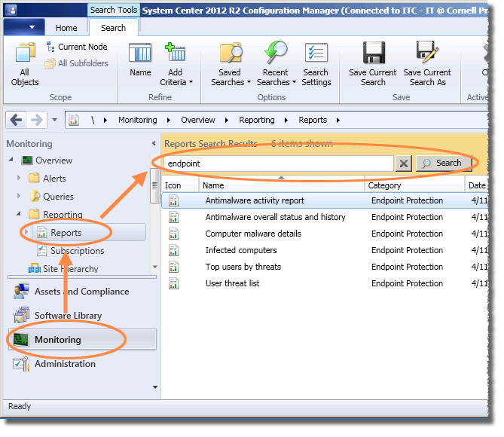Click the Configuration Manager title bar icon
The width and height of the screenshot is (504, 437).
pos(11,11)
